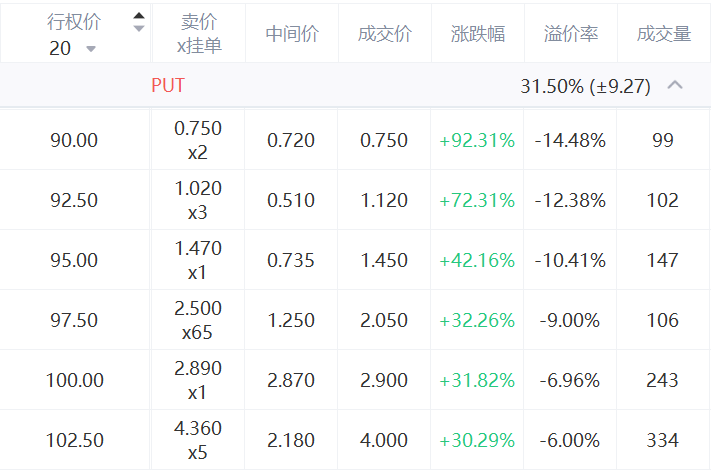Screen dimensions: 711x474
Task: Click the +42.16% change value
Action: click(477, 260)
